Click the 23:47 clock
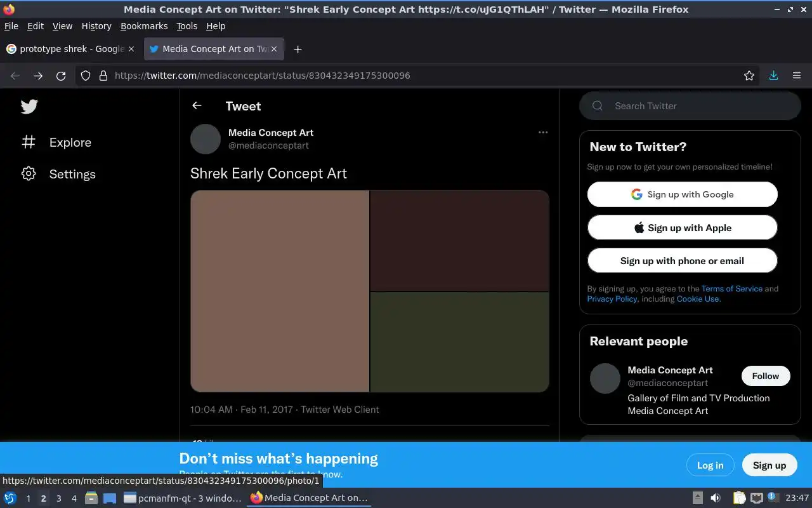 [797, 498]
